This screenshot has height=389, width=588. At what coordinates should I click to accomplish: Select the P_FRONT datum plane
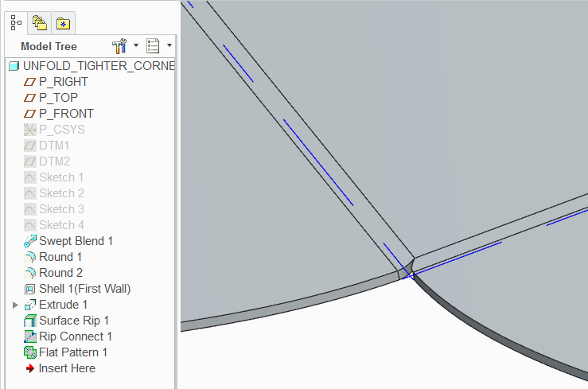click(x=66, y=114)
